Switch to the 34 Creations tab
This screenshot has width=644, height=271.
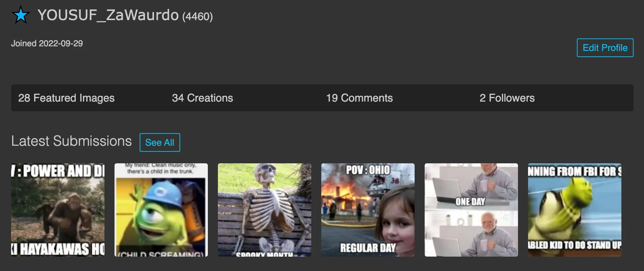202,98
